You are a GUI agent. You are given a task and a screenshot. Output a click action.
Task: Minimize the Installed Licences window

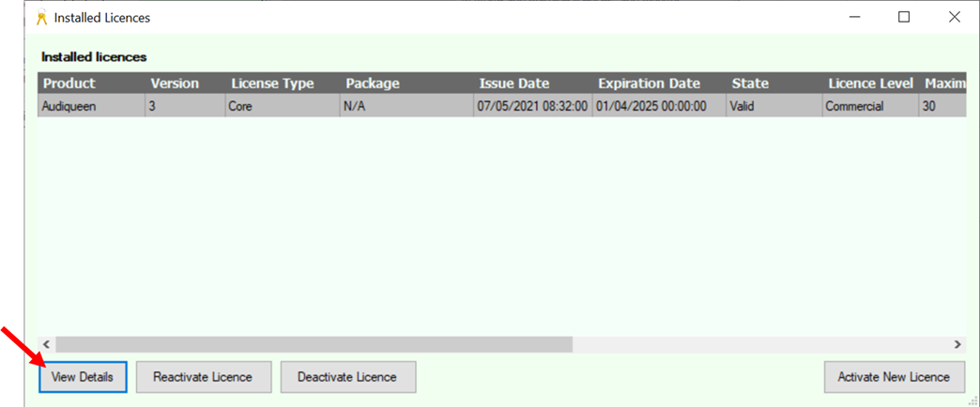[854, 18]
